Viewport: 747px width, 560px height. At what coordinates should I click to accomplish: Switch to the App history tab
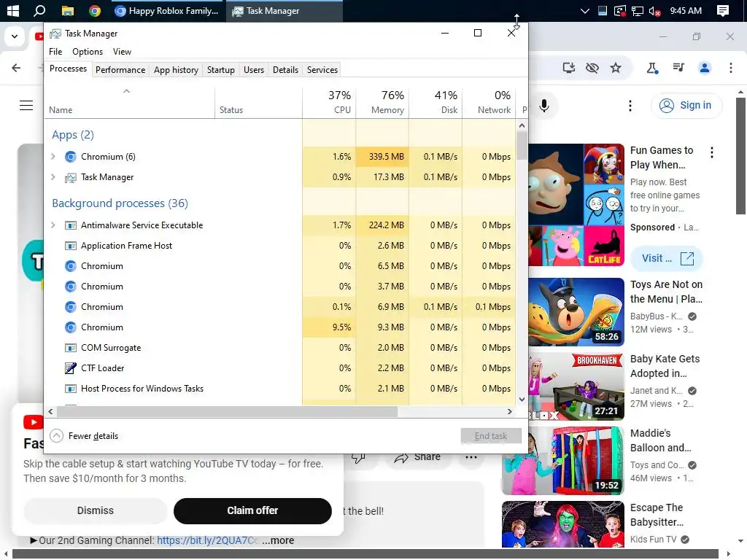(176, 70)
